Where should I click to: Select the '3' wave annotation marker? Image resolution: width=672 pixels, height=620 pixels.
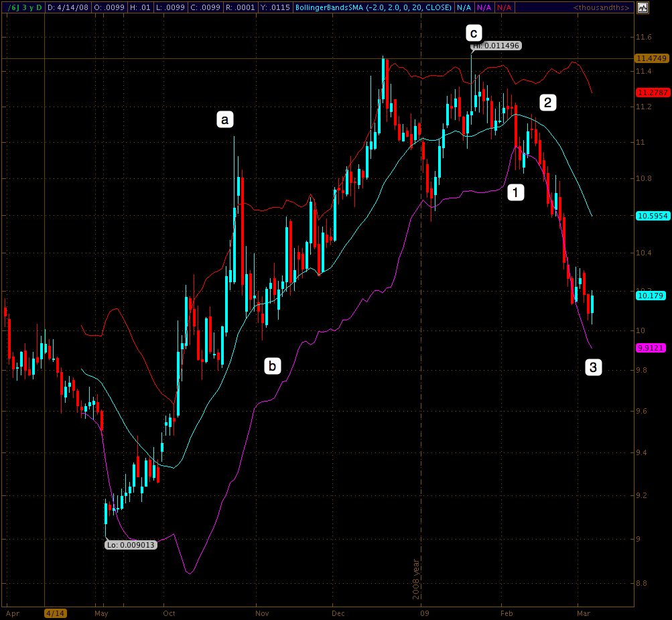tap(593, 367)
